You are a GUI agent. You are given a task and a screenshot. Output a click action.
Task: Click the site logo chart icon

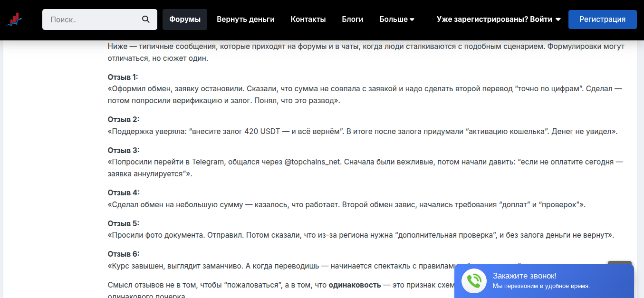pyautogui.click(x=14, y=20)
